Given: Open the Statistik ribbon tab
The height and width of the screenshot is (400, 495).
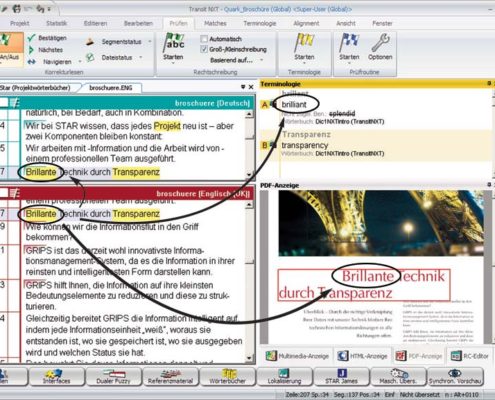Looking at the screenshot, I should point(57,23).
